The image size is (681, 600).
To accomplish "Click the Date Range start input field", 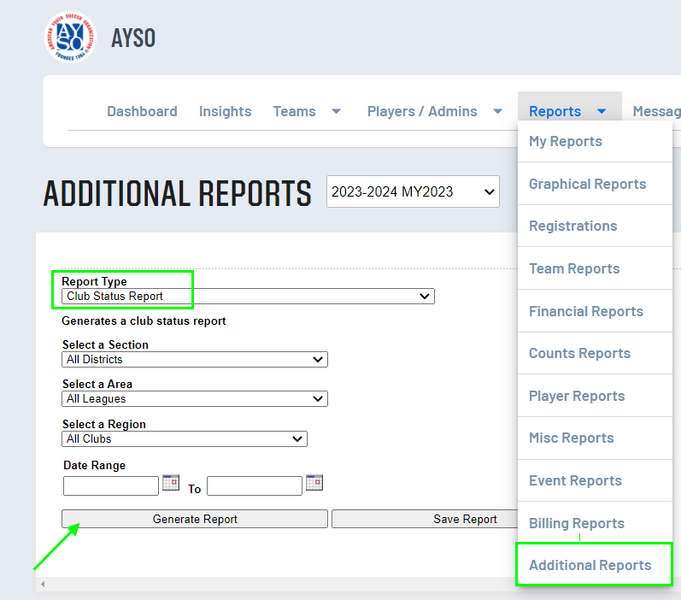I will tap(110, 486).
